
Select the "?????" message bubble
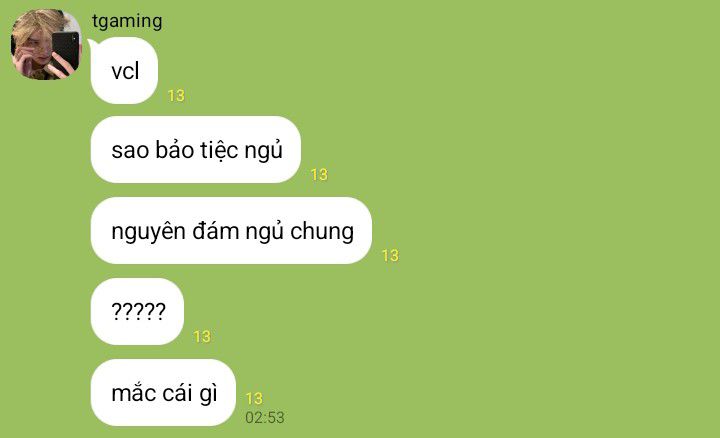click(137, 311)
